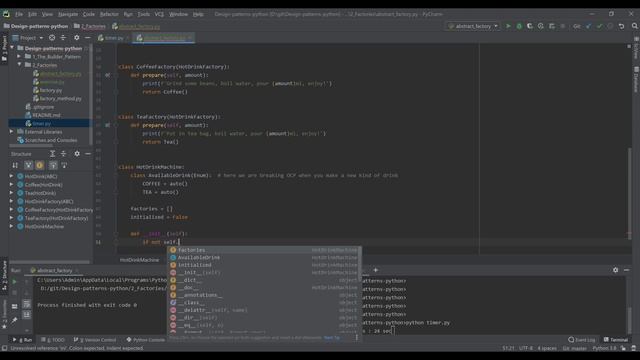Image resolution: width=640 pixels, height=360 pixels.
Task: Open Search Everywhere magnifier
Action: click(635, 26)
